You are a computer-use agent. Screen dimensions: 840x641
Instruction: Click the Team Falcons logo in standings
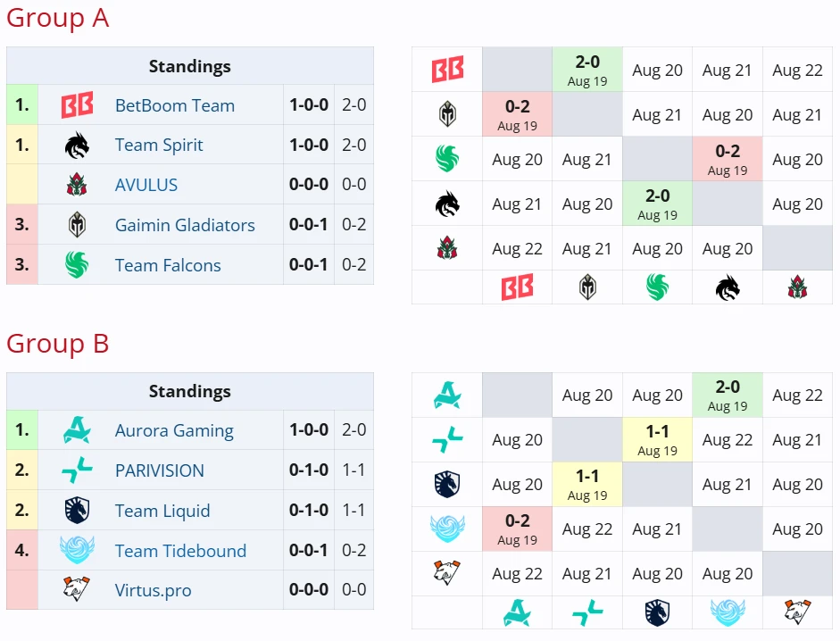point(77,265)
